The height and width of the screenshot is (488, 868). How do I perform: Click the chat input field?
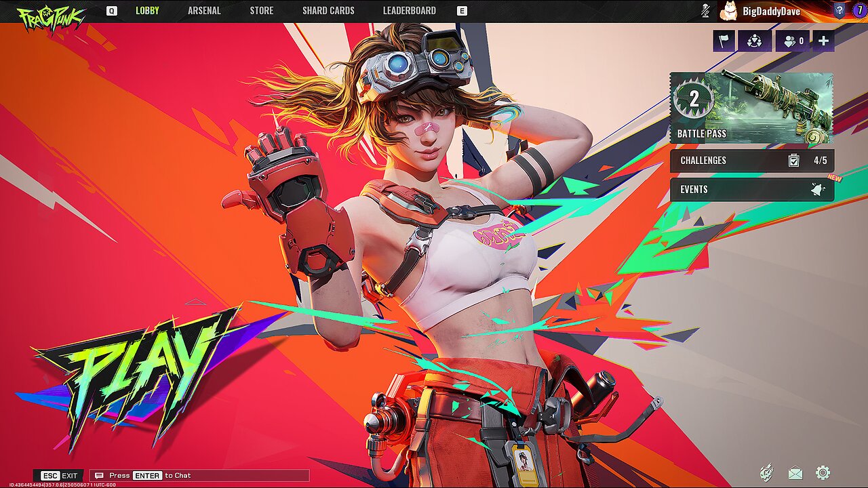(x=200, y=476)
